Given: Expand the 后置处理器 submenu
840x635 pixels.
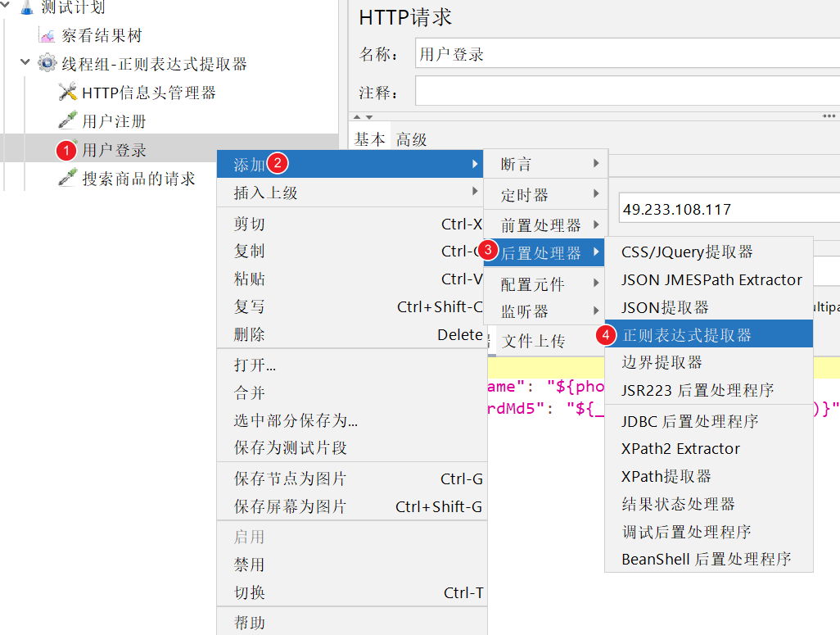Looking at the screenshot, I should (544, 252).
